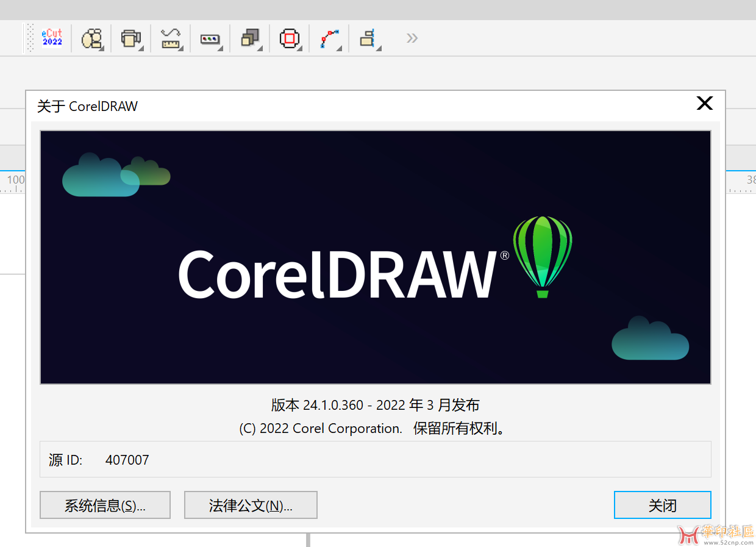Close the About CorelDRAW dialog with X
The image size is (756, 547).
coord(704,104)
